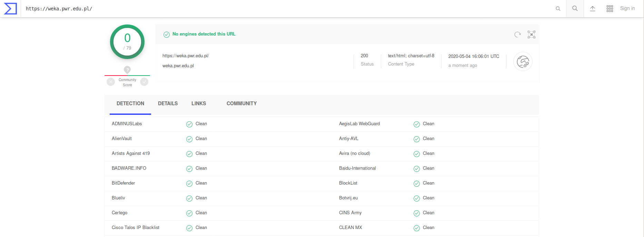Image resolution: width=644 pixels, height=237 pixels.
Task: Open the search button in top toolbar
Action: click(575, 9)
